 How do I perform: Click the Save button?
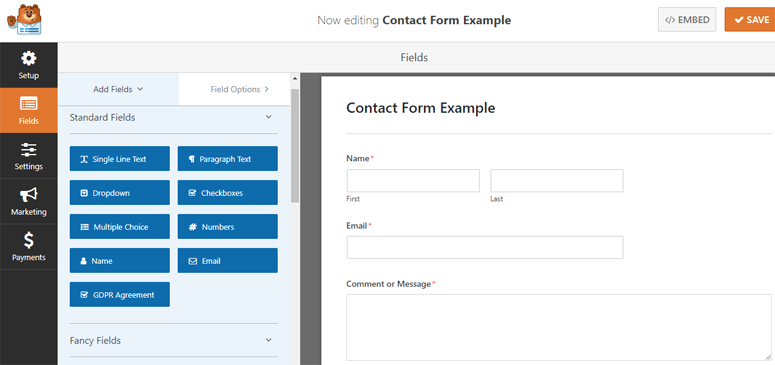point(750,20)
